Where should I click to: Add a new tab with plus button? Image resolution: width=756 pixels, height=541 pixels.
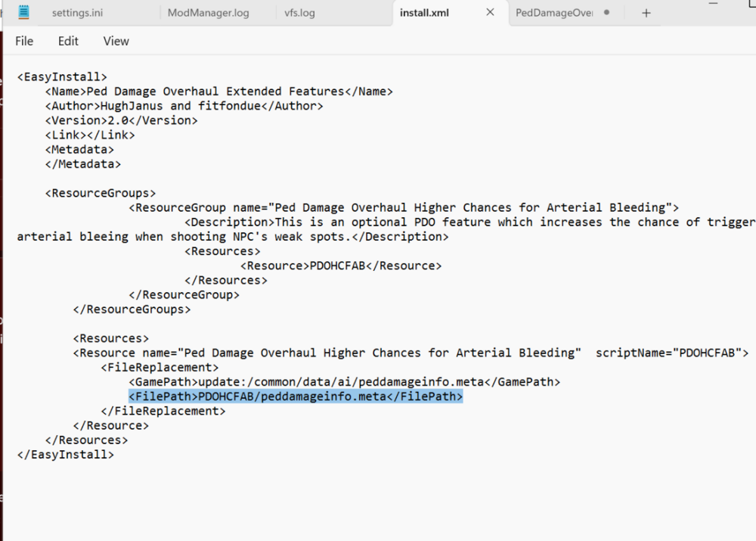coord(646,13)
